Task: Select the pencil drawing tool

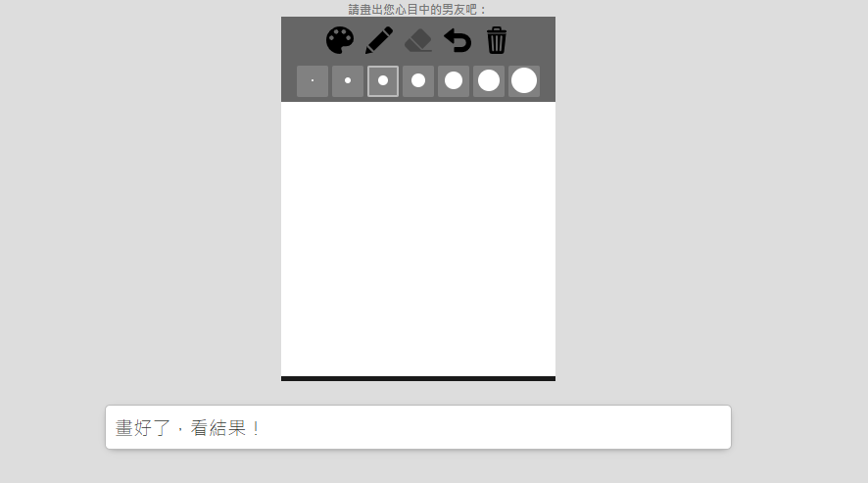Action: coord(379,40)
